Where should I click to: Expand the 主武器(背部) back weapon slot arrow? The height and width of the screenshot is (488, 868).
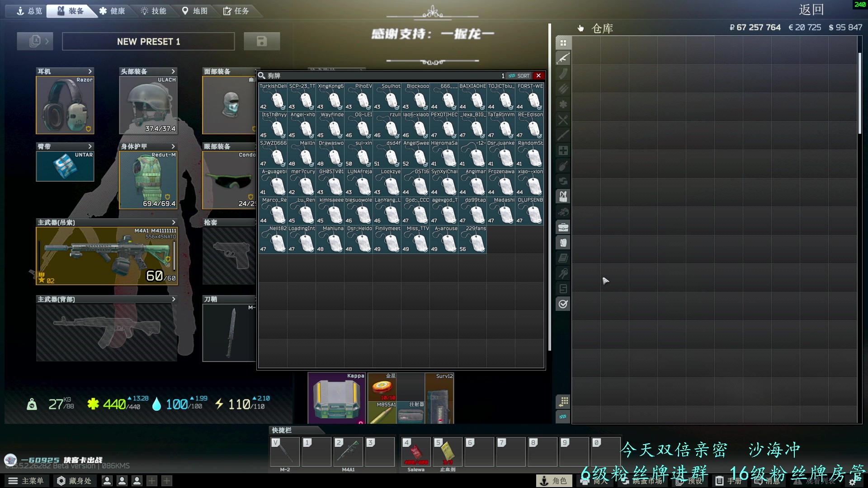coord(174,299)
